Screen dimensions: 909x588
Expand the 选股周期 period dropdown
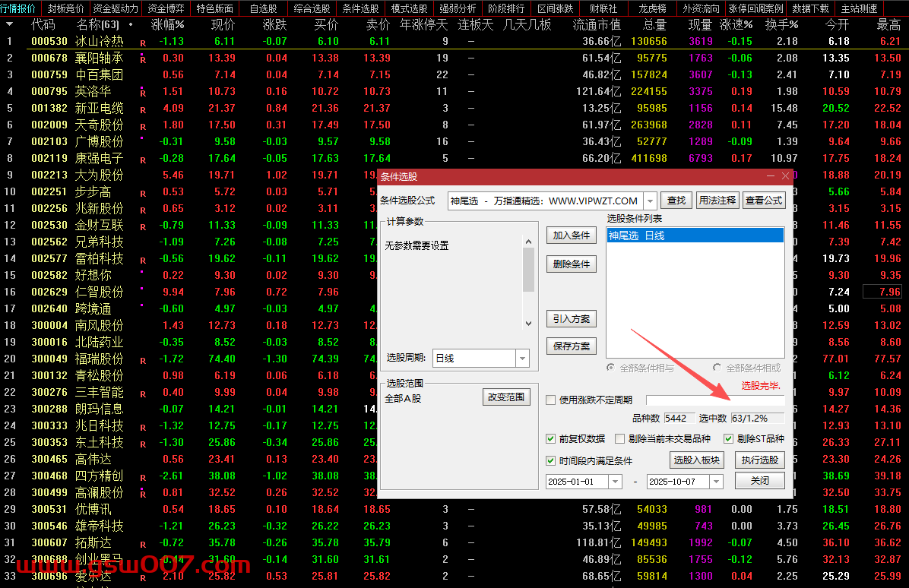[522, 358]
